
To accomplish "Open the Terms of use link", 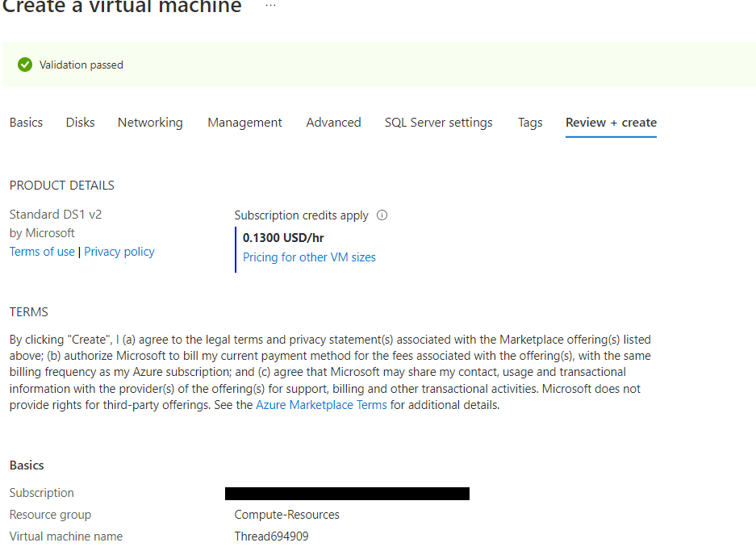I will (42, 252).
